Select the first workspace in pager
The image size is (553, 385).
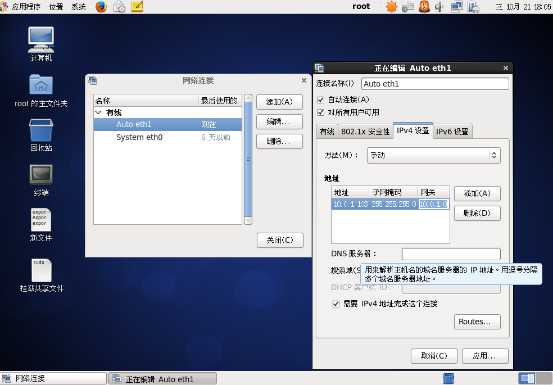point(527,378)
